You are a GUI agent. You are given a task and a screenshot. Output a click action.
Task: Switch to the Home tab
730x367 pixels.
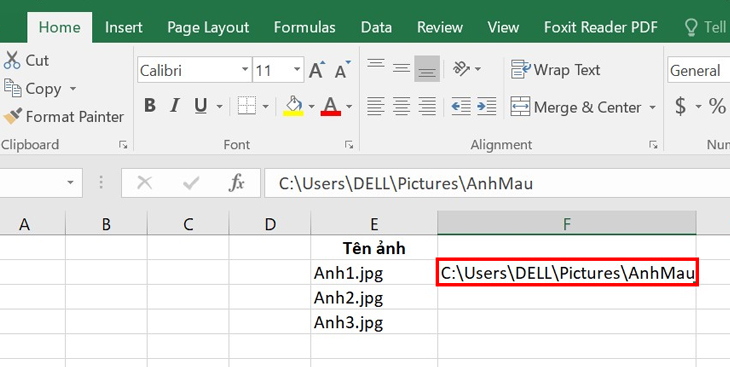(x=60, y=27)
